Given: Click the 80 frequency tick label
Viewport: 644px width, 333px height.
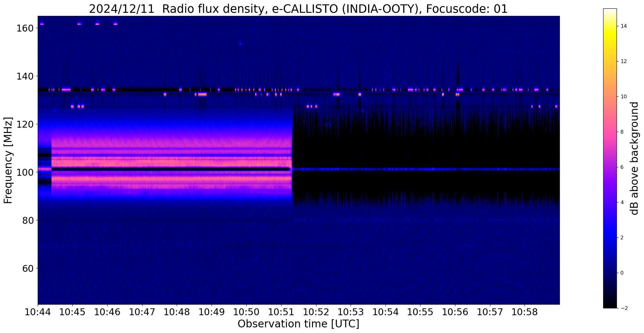Looking at the screenshot, I should point(27,220).
